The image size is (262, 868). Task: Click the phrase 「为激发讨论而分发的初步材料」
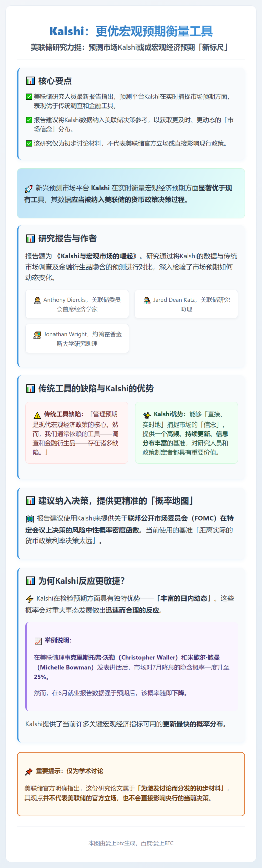pyautogui.click(x=181, y=788)
